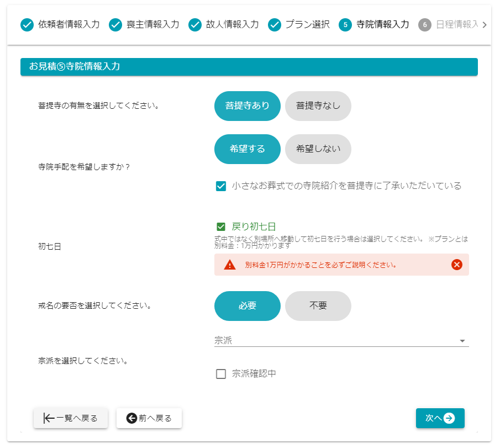Select 菩提寺なし option
Viewport: 500px width, 448px height.
click(x=318, y=106)
